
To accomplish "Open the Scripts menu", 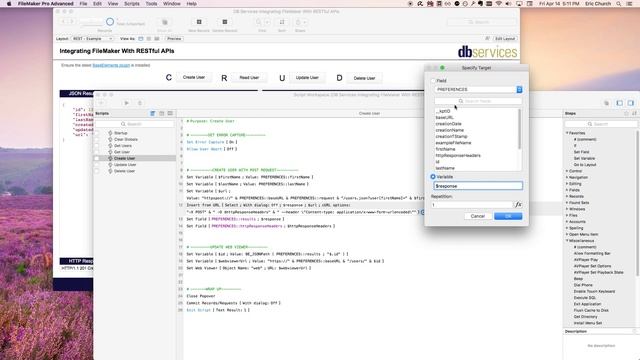I will (131, 4).
